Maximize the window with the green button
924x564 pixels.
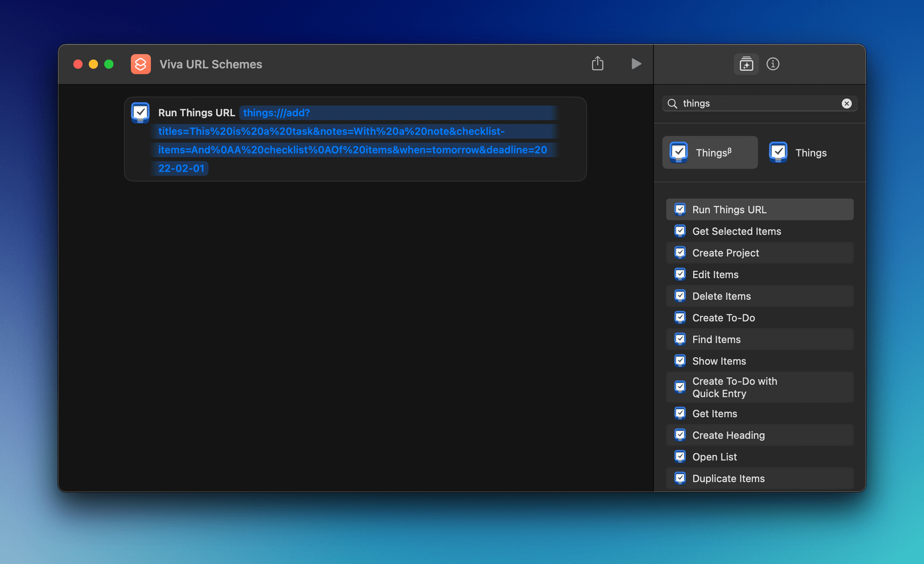109,64
